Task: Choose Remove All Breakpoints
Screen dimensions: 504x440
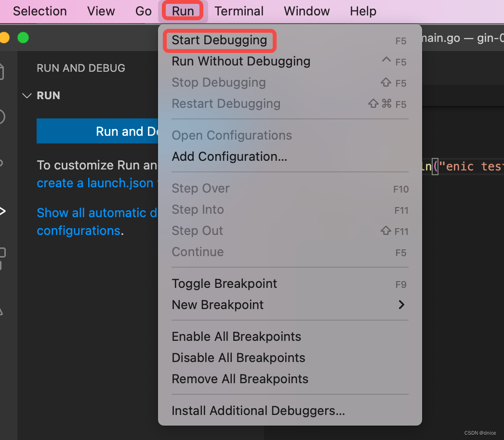Action: click(x=240, y=379)
